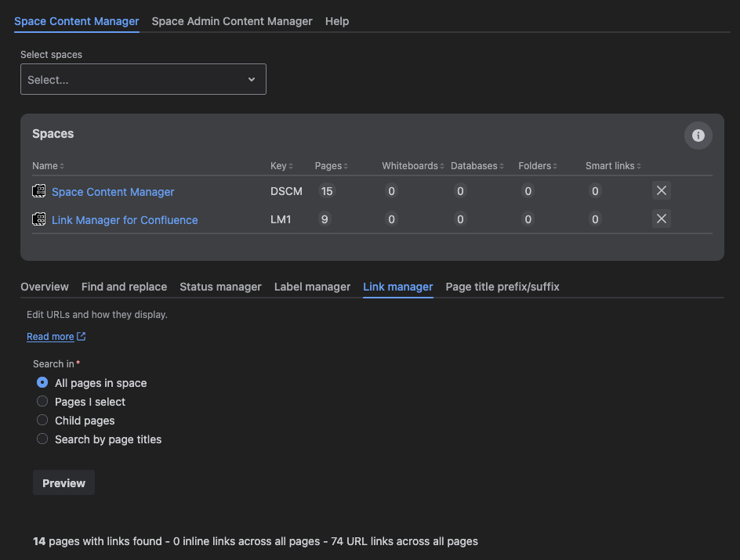The width and height of the screenshot is (740, 560).
Task: Sort spaces by Databases column
Action: pyautogui.click(x=477, y=166)
